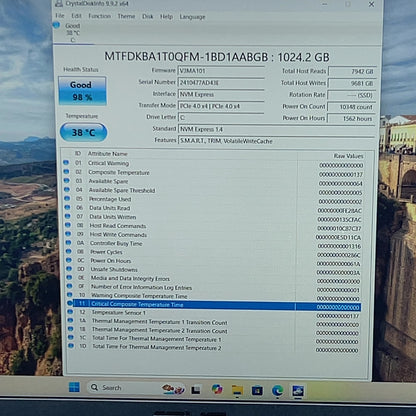The width and height of the screenshot is (416, 416).
Task: Click the Raw Values column header
Action: (348, 156)
